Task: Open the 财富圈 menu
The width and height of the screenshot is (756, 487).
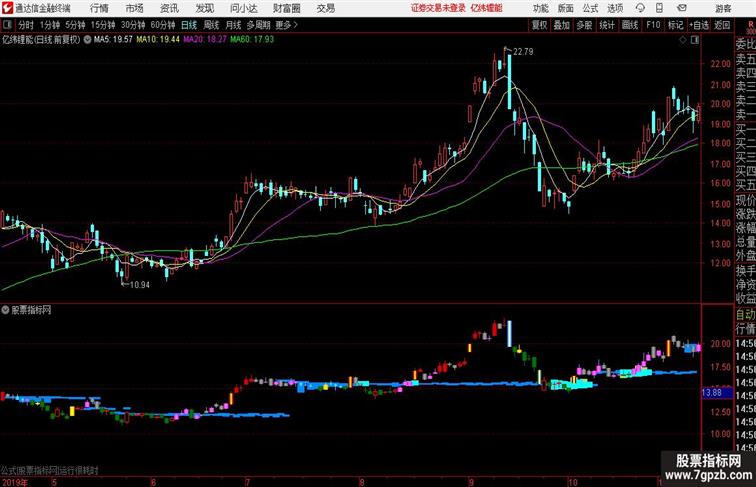Action: click(x=286, y=8)
